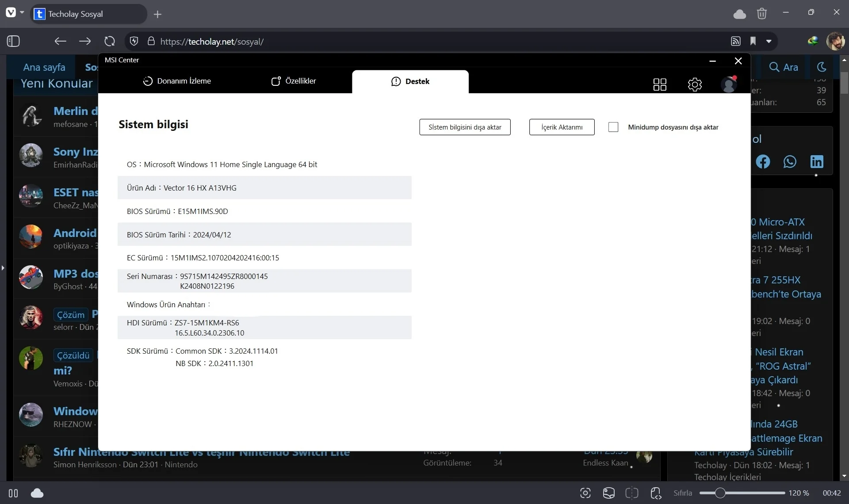Reset zoom with Sıfırla button
The height and width of the screenshot is (504, 849).
(x=683, y=493)
